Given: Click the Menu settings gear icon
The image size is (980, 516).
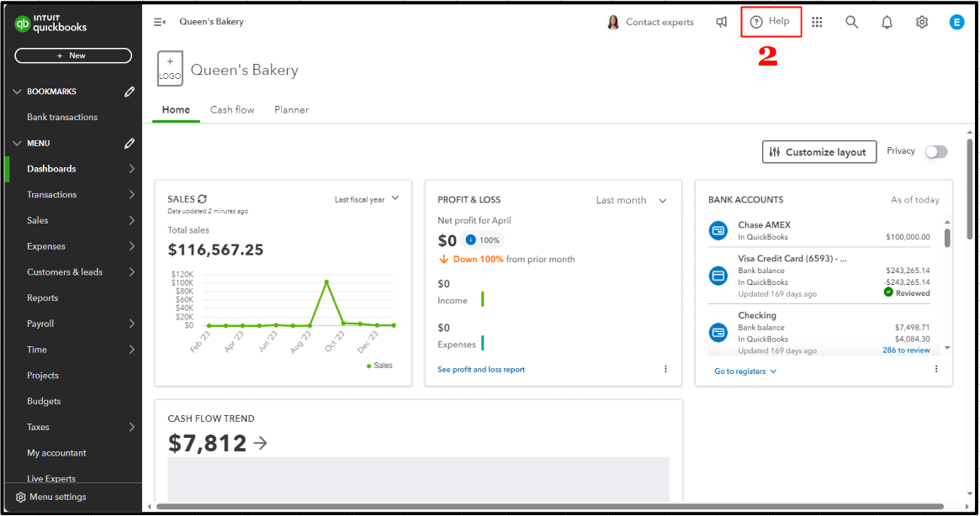Looking at the screenshot, I should pyautogui.click(x=21, y=498).
